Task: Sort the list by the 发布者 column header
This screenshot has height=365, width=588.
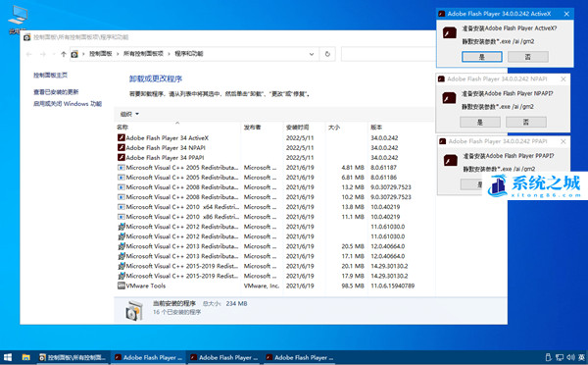Action: [x=262, y=128]
